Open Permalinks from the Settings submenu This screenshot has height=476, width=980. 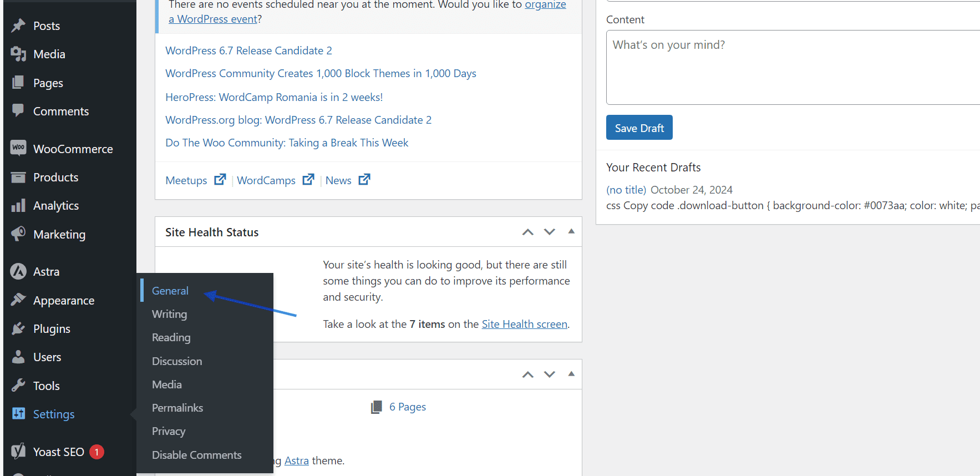[177, 408]
